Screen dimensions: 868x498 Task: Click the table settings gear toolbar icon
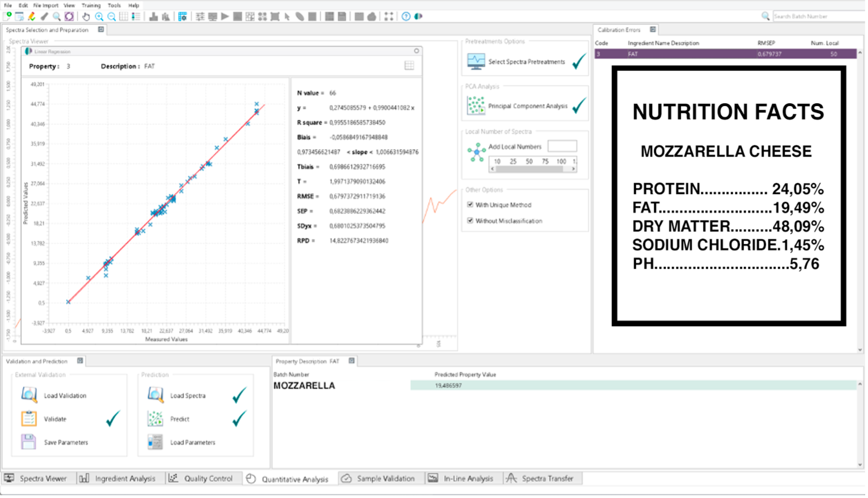click(182, 16)
